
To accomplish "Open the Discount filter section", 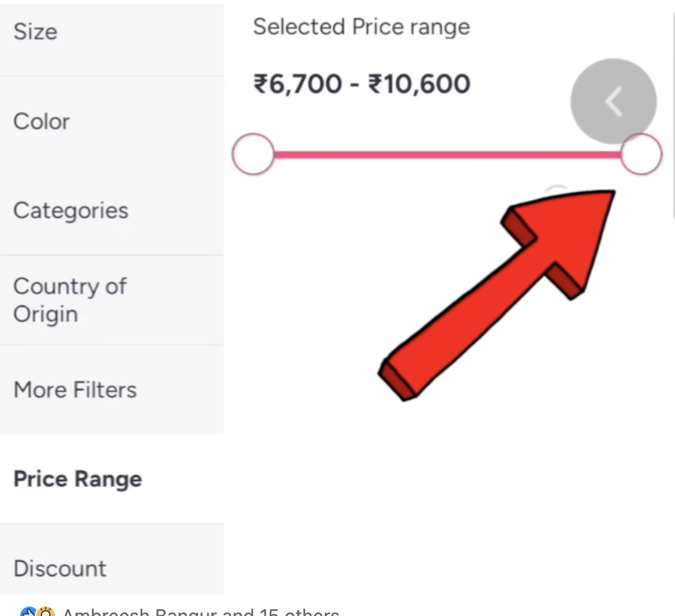I will tap(60, 568).
